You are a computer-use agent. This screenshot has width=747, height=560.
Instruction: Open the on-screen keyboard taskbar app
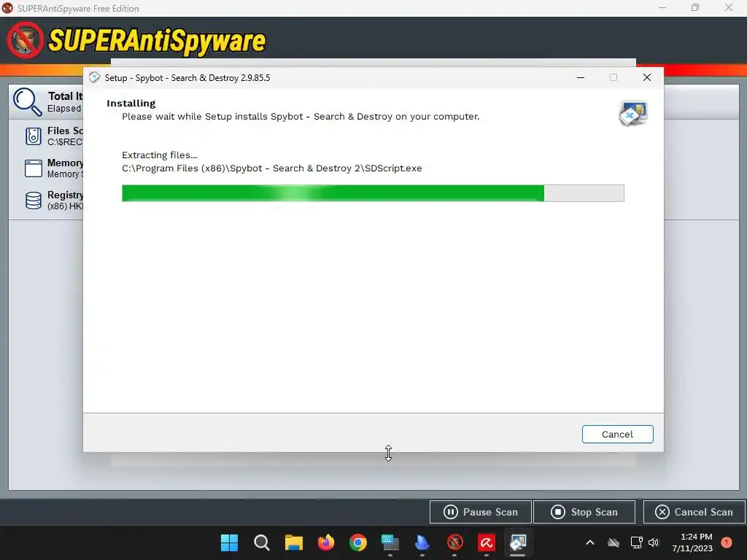(x=390, y=542)
